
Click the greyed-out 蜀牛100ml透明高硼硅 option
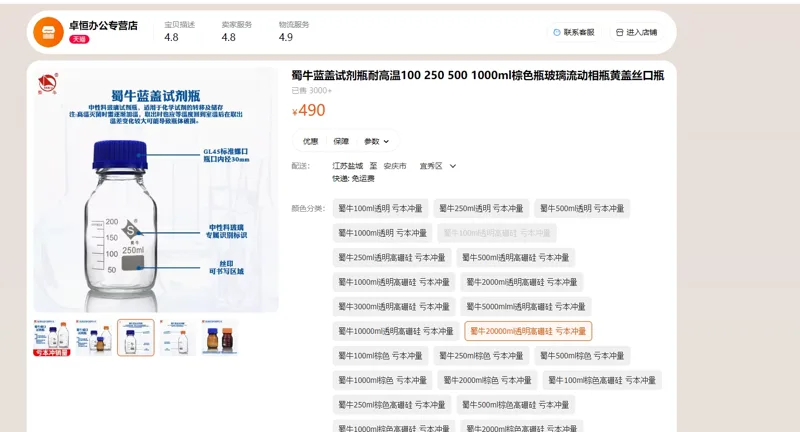point(497,233)
